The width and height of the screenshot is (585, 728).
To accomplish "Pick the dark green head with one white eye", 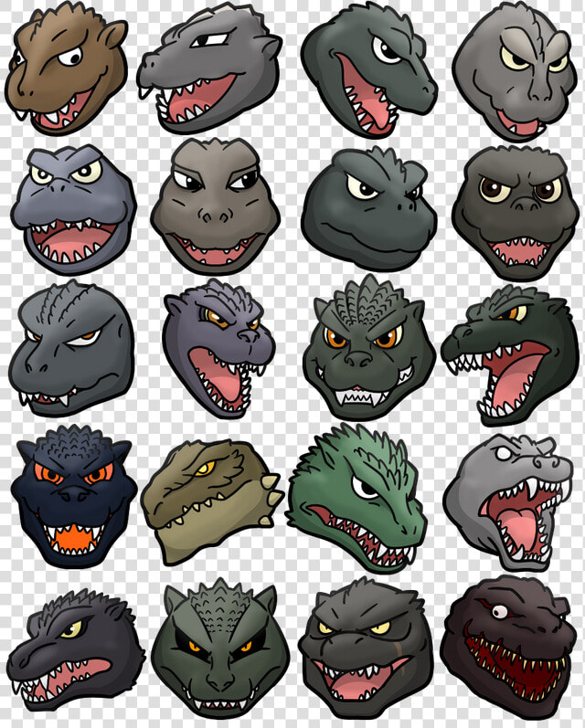I will [370, 69].
